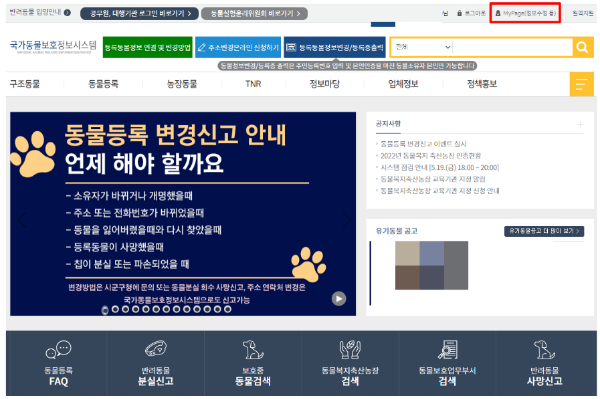Open the 업체정보 menu
600x399 pixels.
pyautogui.click(x=403, y=84)
